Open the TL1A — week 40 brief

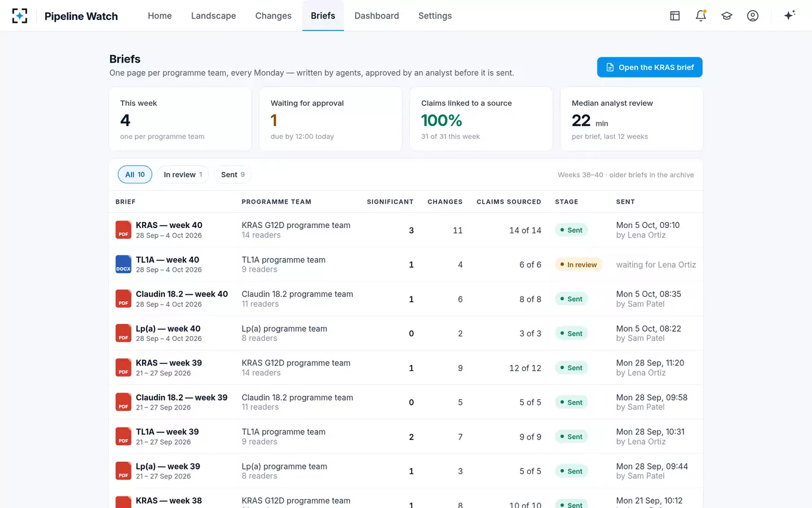pyautogui.click(x=167, y=260)
